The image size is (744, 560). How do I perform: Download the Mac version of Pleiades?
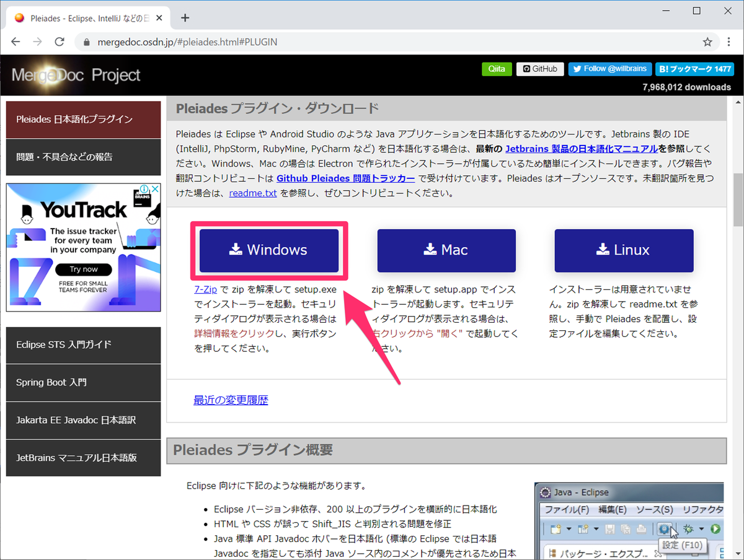click(446, 250)
